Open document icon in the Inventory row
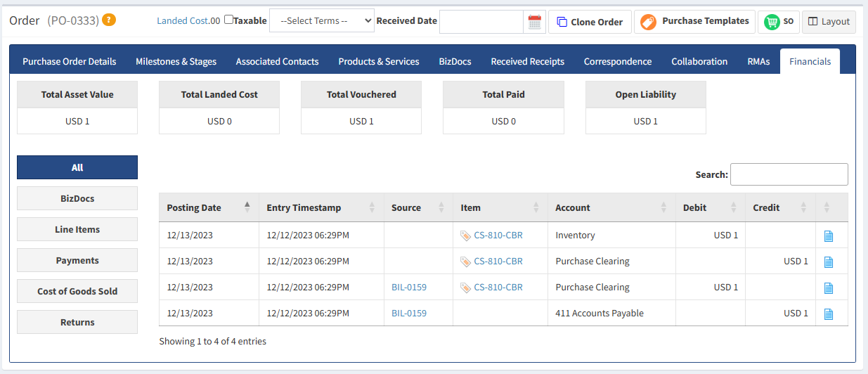The image size is (868, 374). click(829, 236)
